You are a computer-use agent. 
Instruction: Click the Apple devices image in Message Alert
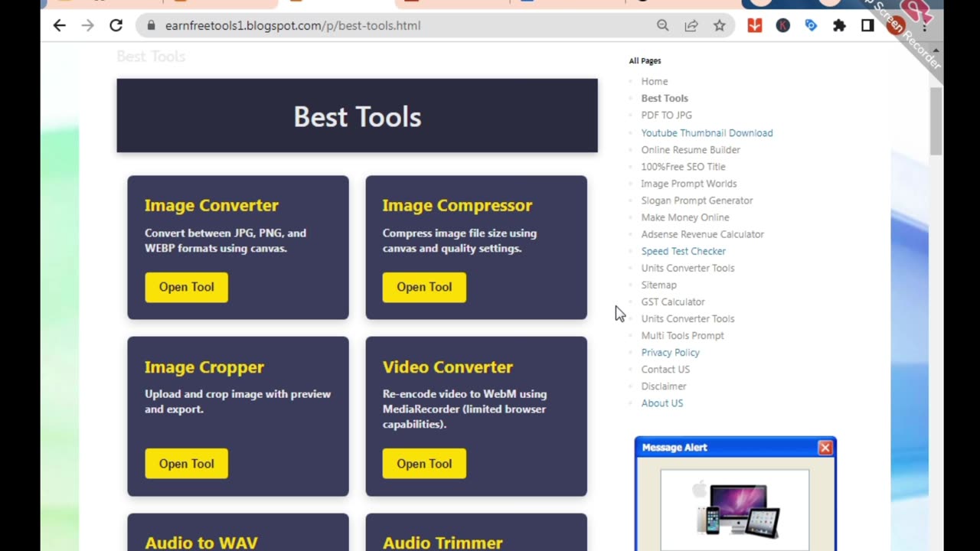click(x=735, y=510)
